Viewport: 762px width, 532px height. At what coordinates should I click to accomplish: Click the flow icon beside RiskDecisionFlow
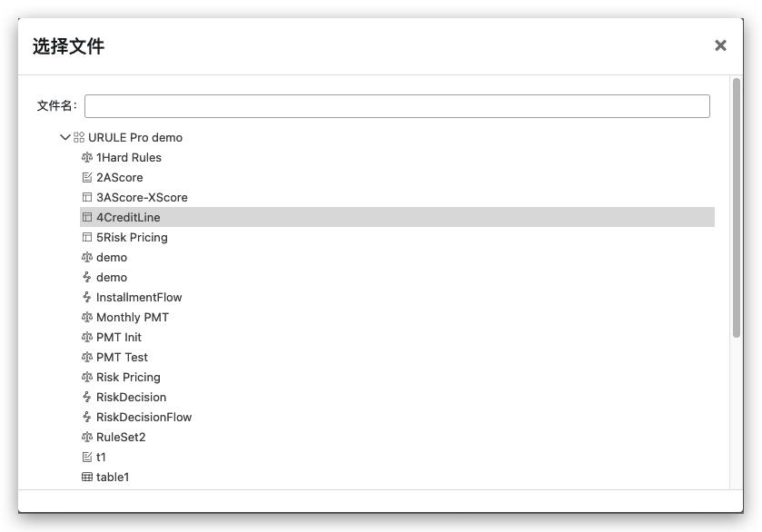(x=87, y=418)
